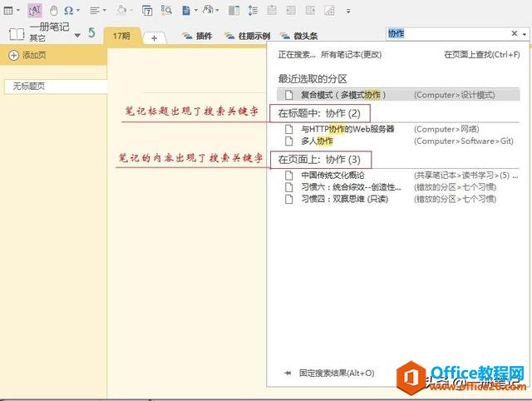Open search result 多人协作

317,141
